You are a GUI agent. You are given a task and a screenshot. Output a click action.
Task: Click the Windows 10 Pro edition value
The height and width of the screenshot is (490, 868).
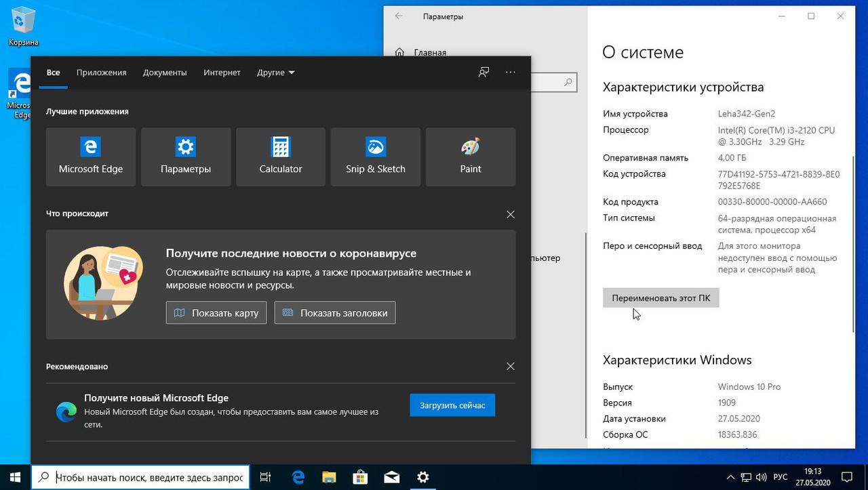[x=749, y=387]
